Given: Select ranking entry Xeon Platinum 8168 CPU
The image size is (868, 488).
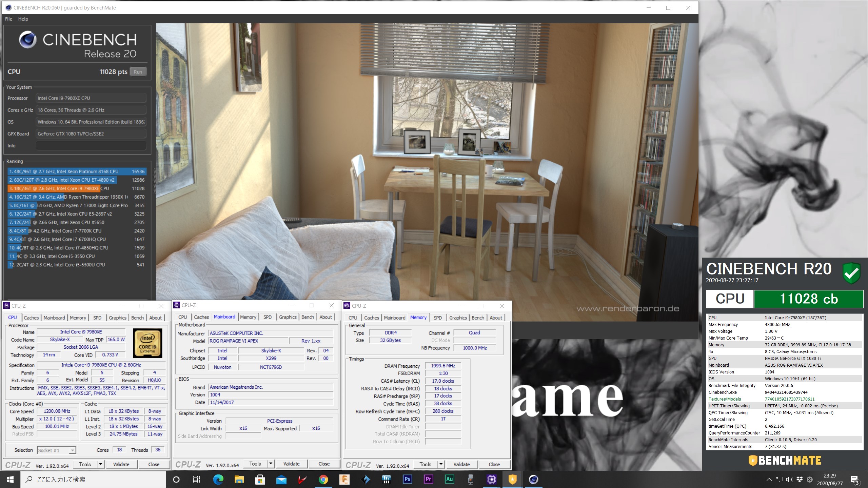Looking at the screenshot, I should click(77, 171).
